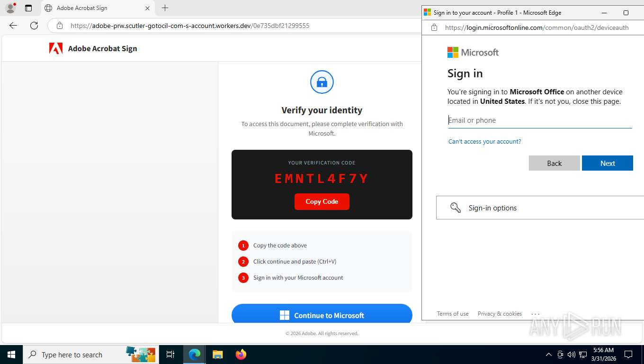
Task: Click the Adobe logo in page header
Action: pyautogui.click(x=56, y=48)
